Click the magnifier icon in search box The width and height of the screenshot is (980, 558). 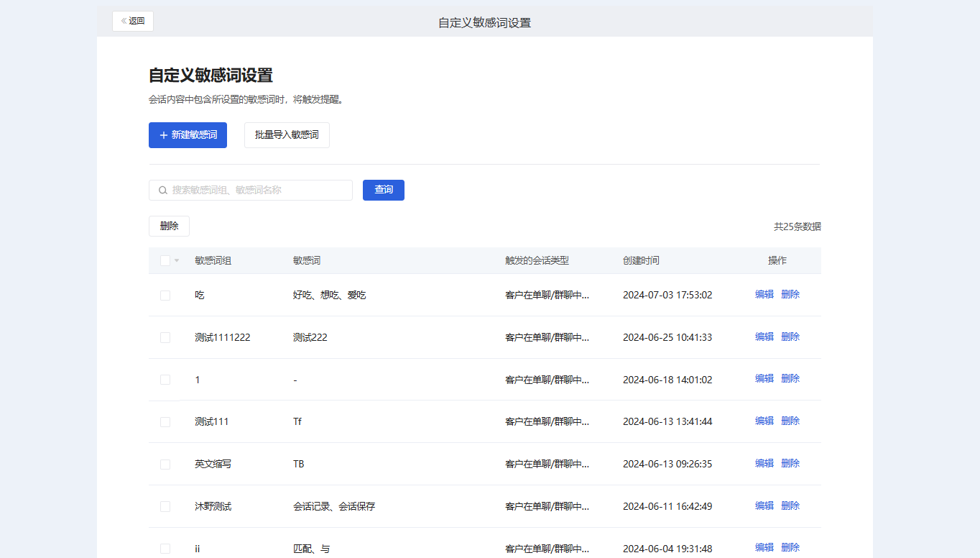click(163, 191)
